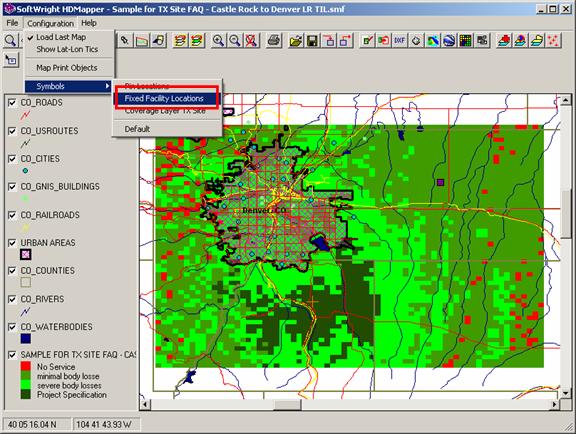Screen dimensions: 576x434
Task: Toggle the CO_WATERBODIES layer checkbox
Action: point(12,327)
